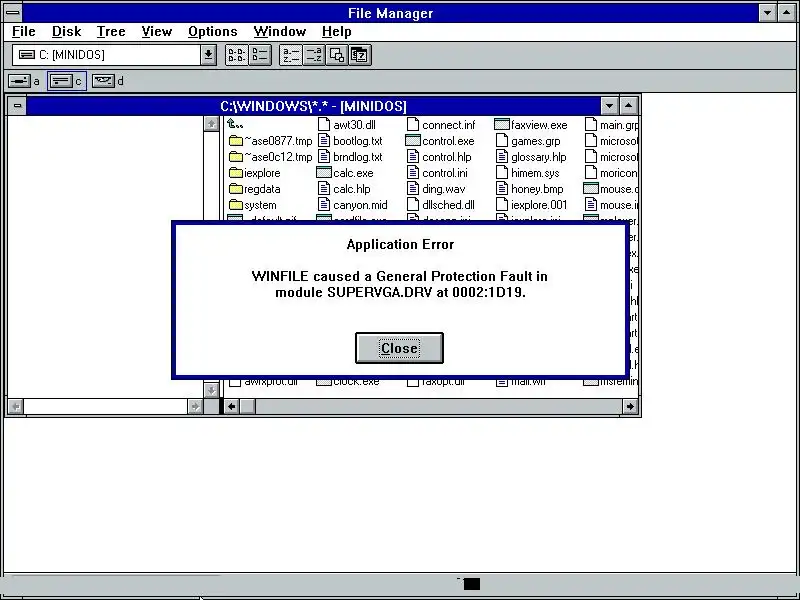This screenshot has width=800, height=600.
Task: Maximize the C:\WINDOWS directory window
Action: point(629,106)
